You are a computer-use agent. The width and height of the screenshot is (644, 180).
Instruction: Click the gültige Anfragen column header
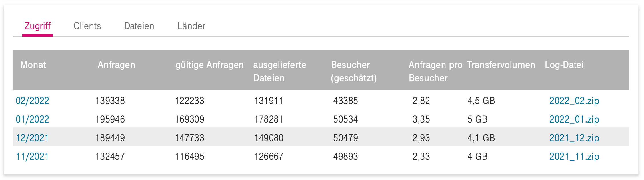pyautogui.click(x=209, y=65)
